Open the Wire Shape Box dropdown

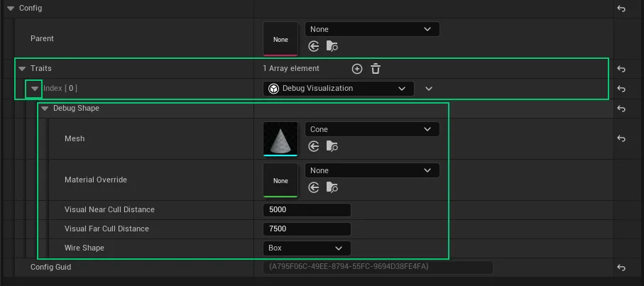click(307, 248)
